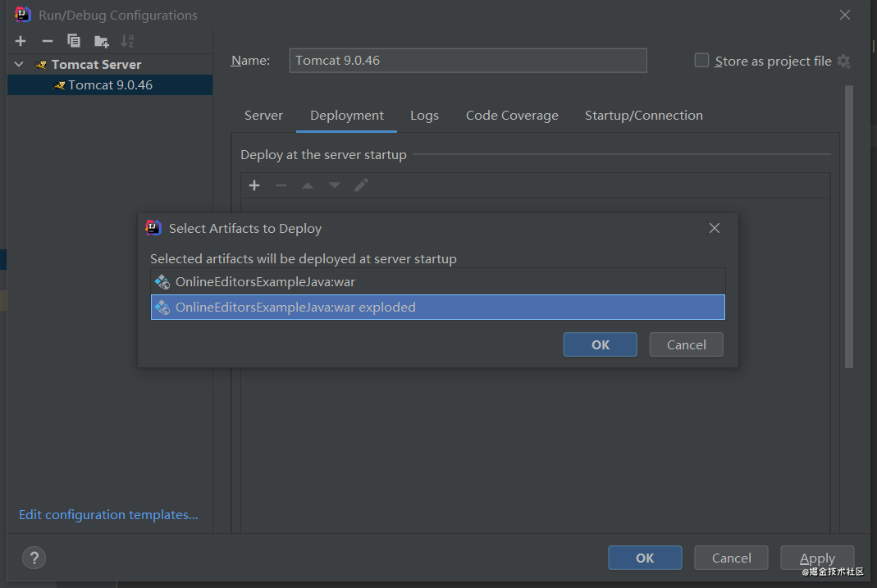Click Cancel in Run/Debug Configurations window
Viewport: 877px width, 588px height.
(x=731, y=558)
